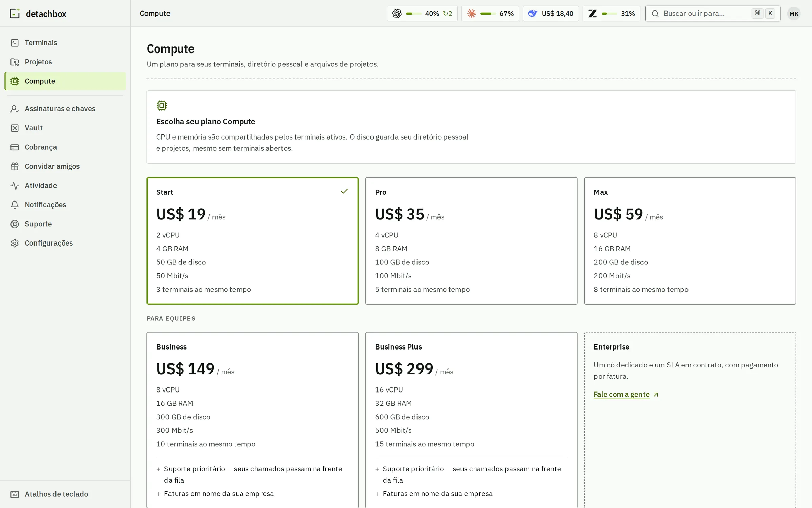Focus the Buscar ou ir para search field
This screenshot has height=508, width=812.
tap(712, 14)
